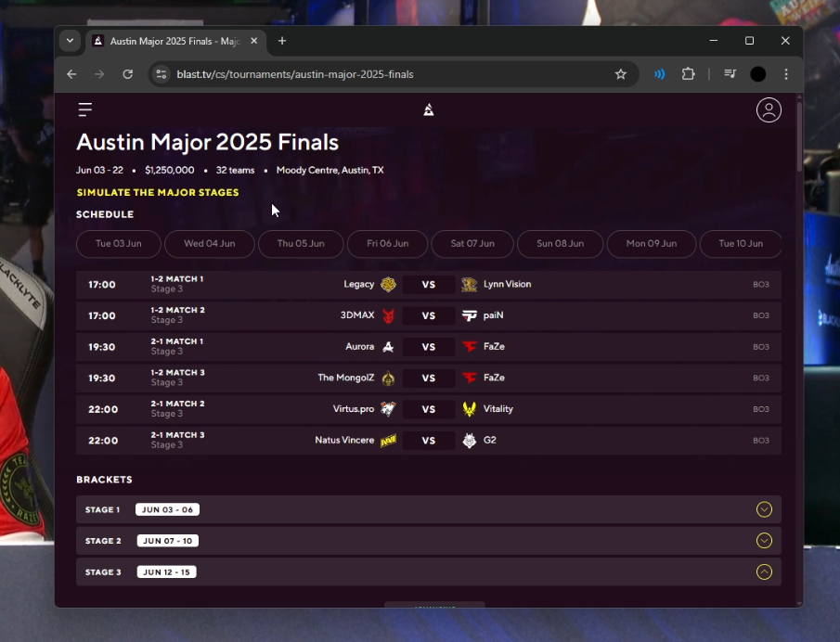Open the media control icon
This screenshot has height=642, width=840.
[x=730, y=74]
